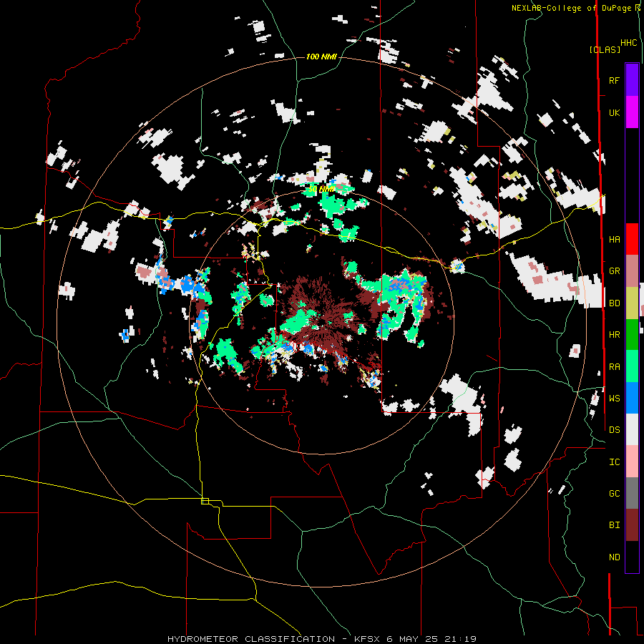Image resolution: width=644 pixels, height=644 pixels.
Task: Pick the RA light green swatch
Action: click(x=632, y=366)
